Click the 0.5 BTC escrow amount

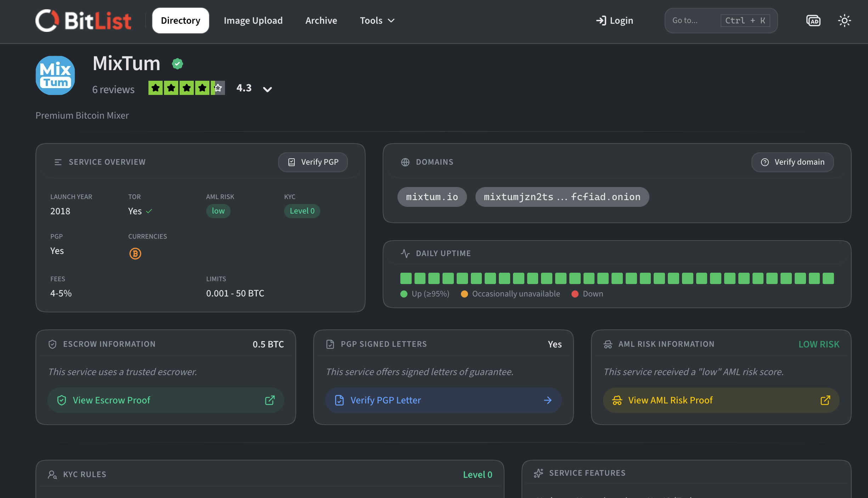(269, 344)
